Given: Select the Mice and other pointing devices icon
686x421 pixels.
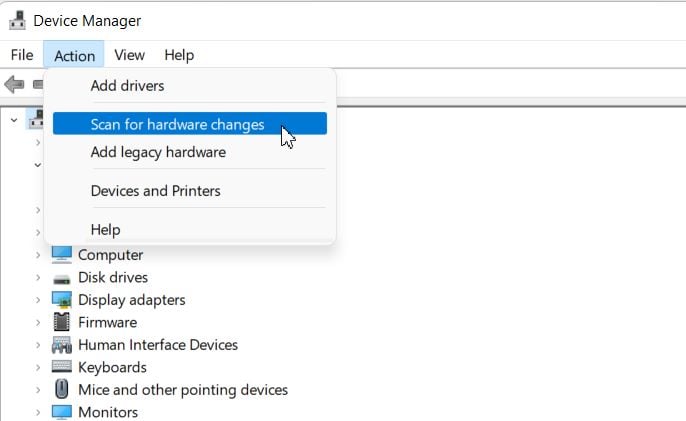Looking at the screenshot, I should pos(62,389).
